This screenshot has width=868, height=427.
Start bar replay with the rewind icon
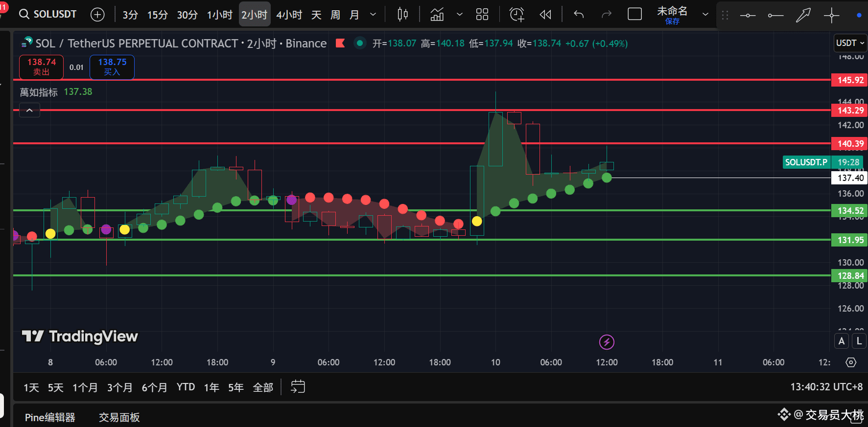[x=545, y=15]
